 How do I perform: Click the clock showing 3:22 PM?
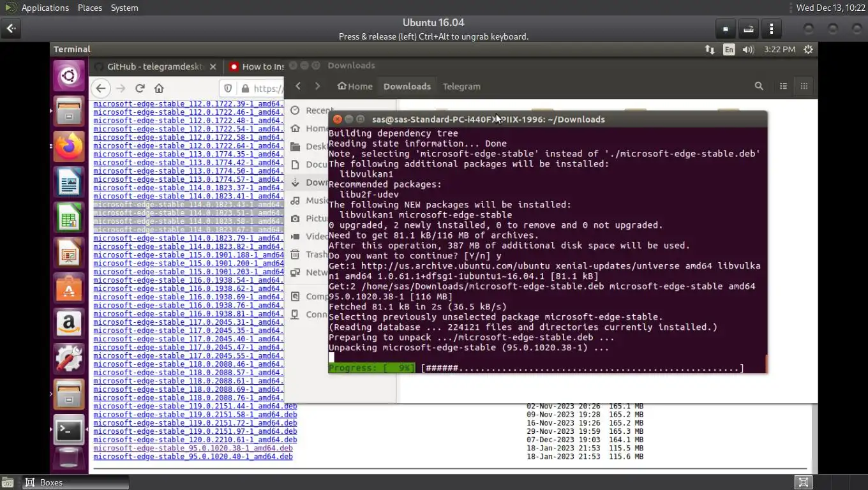coord(779,49)
